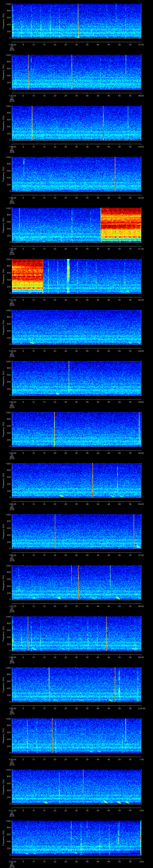Click the 1:58:00 start time label
Viewport: 153px width, 868px height.
coord(12,657)
